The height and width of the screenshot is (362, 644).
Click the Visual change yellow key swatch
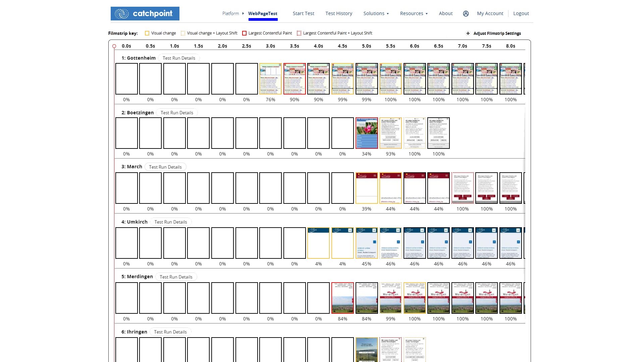pos(147,33)
